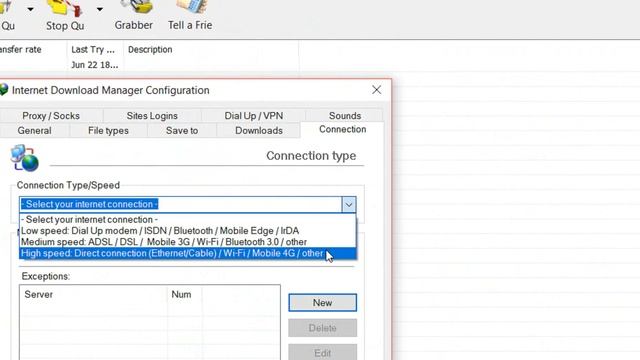Image resolution: width=640 pixels, height=360 pixels.
Task: Click the Start Queue dropdown arrow
Action: (30, 9)
